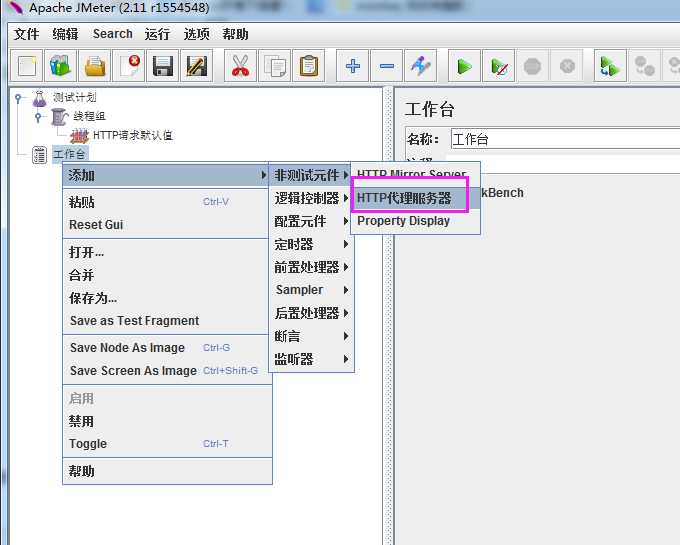Click the Close test plan icon
680x545 pixels.
pyautogui.click(x=129, y=66)
